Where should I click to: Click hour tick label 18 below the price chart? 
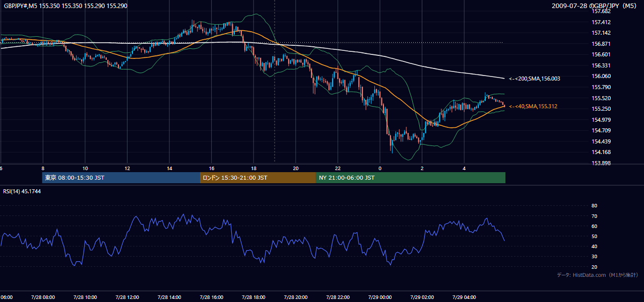[254, 169]
